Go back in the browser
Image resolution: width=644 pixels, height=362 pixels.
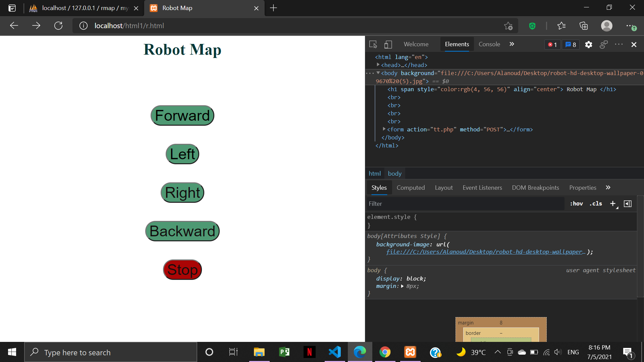(14, 25)
